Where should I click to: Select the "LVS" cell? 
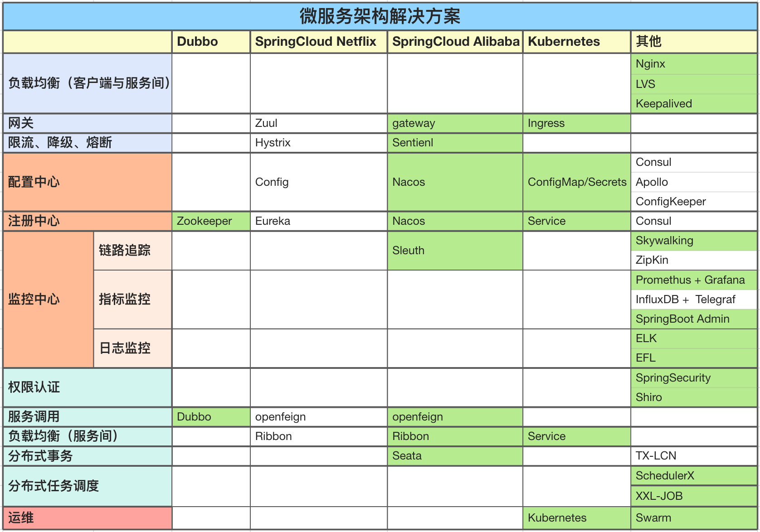click(694, 84)
